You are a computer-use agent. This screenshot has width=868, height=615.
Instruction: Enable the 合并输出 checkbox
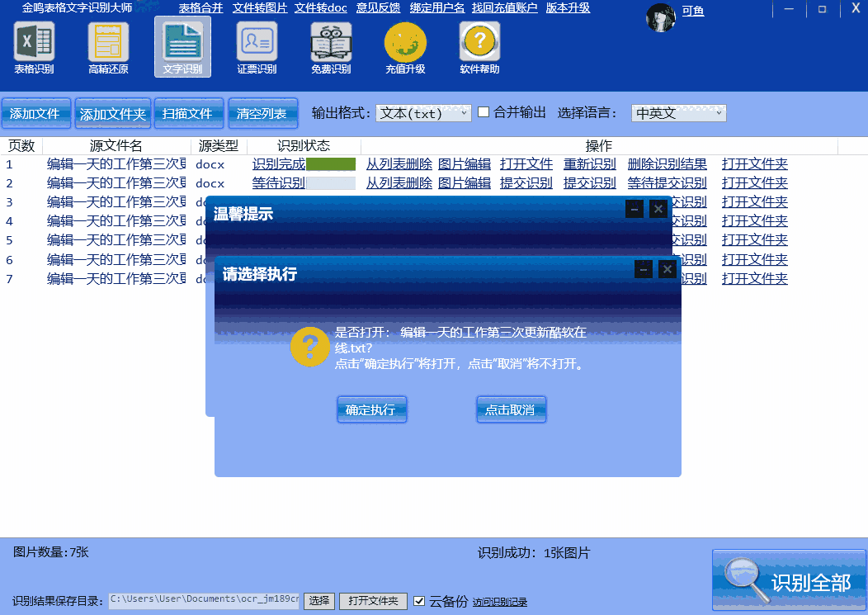pyautogui.click(x=484, y=112)
